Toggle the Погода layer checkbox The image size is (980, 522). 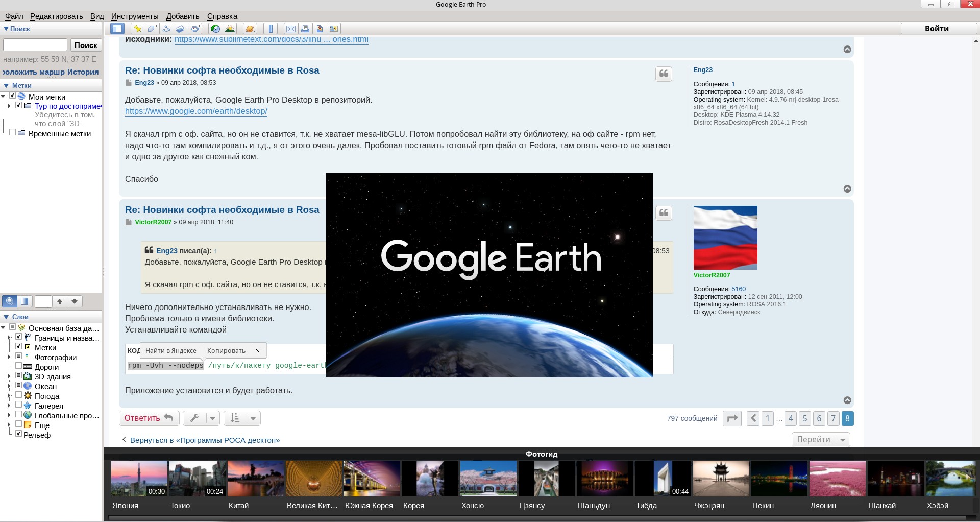click(x=18, y=395)
